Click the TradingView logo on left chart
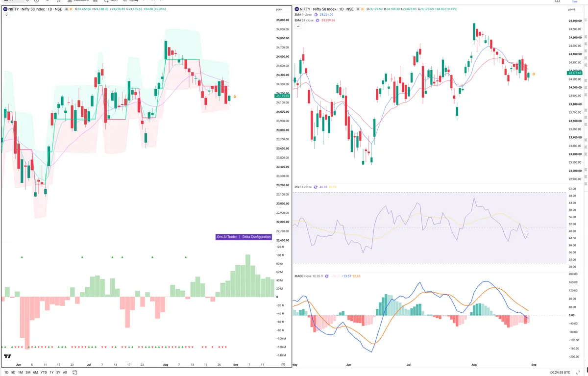This screenshot has height=376, width=588. [7, 356]
